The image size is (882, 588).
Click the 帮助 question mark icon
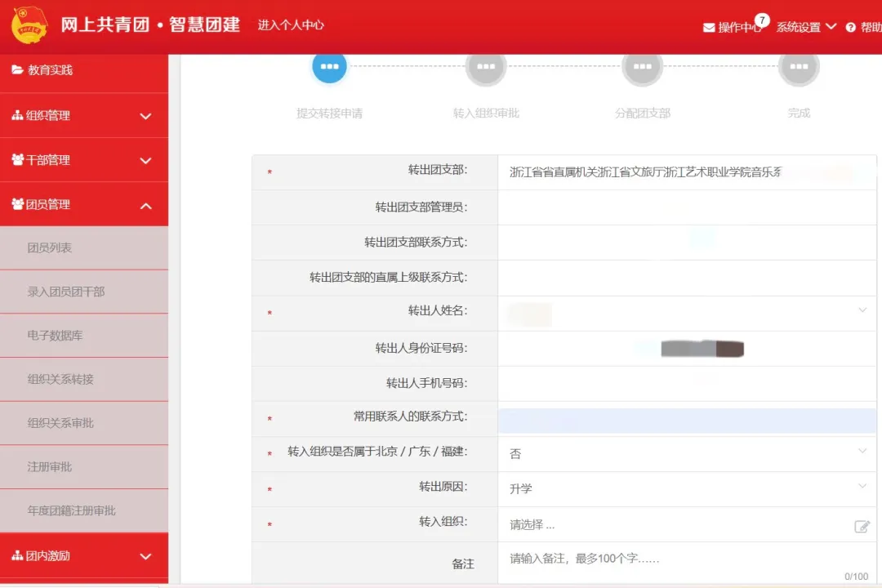pyautogui.click(x=851, y=28)
